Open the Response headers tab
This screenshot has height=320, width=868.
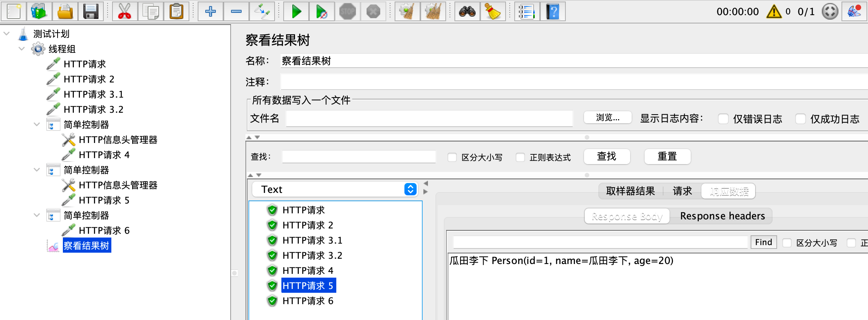point(722,216)
